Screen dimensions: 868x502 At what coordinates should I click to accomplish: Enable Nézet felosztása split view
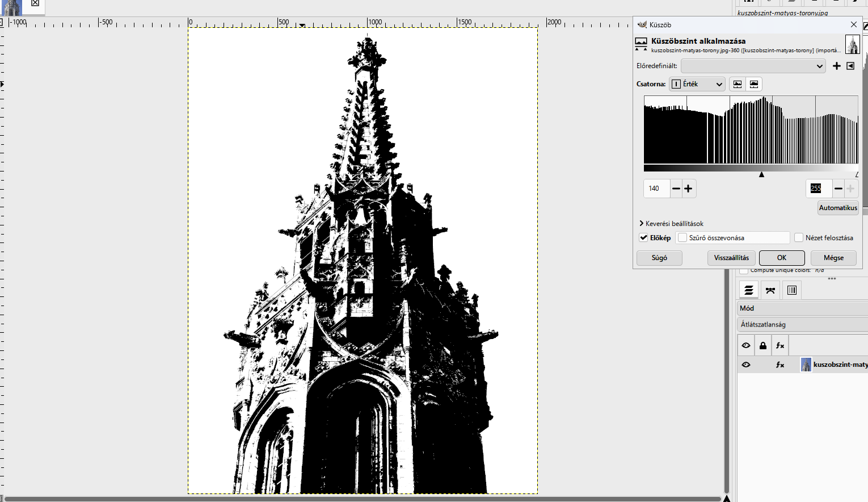click(799, 238)
